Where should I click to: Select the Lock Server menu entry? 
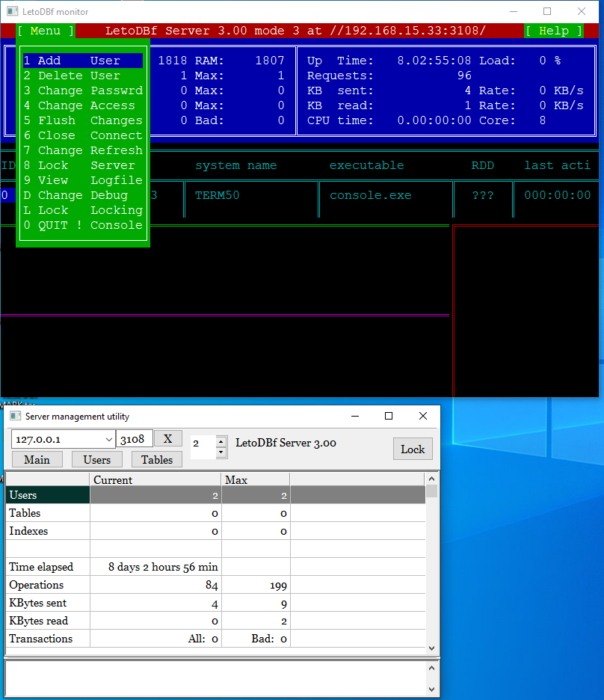(x=82, y=165)
